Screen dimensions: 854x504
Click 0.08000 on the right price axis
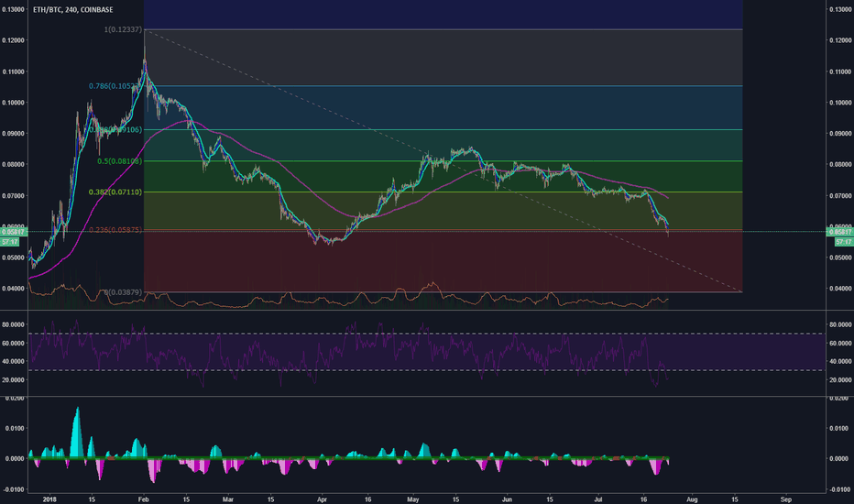pos(841,165)
